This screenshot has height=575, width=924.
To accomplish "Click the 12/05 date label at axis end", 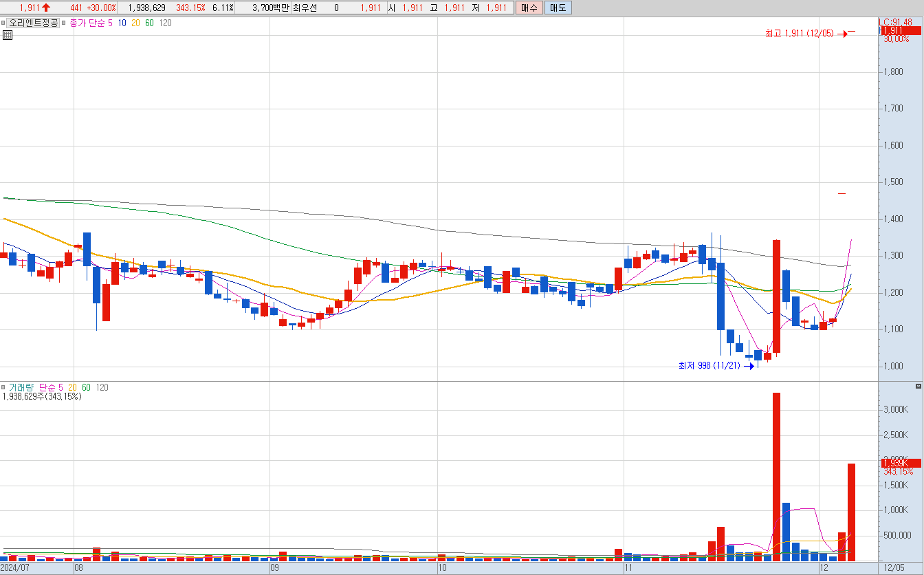I will pyautogui.click(x=894, y=569).
